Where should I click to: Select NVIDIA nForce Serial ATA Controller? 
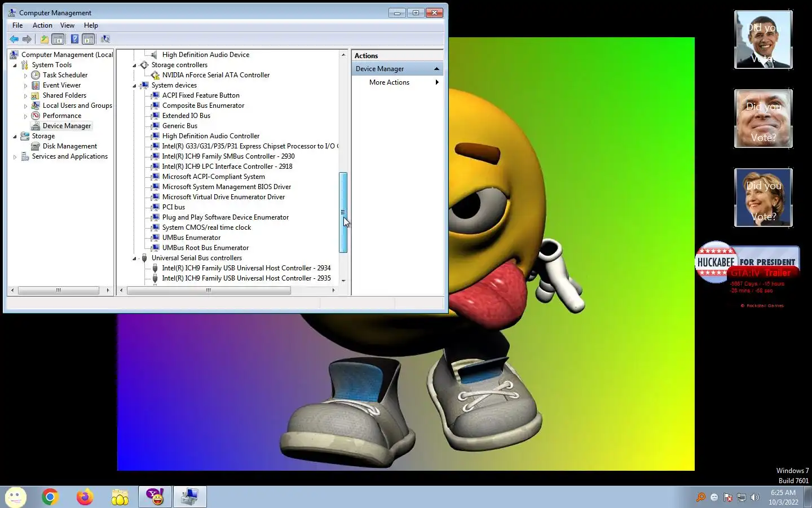[x=216, y=75]
